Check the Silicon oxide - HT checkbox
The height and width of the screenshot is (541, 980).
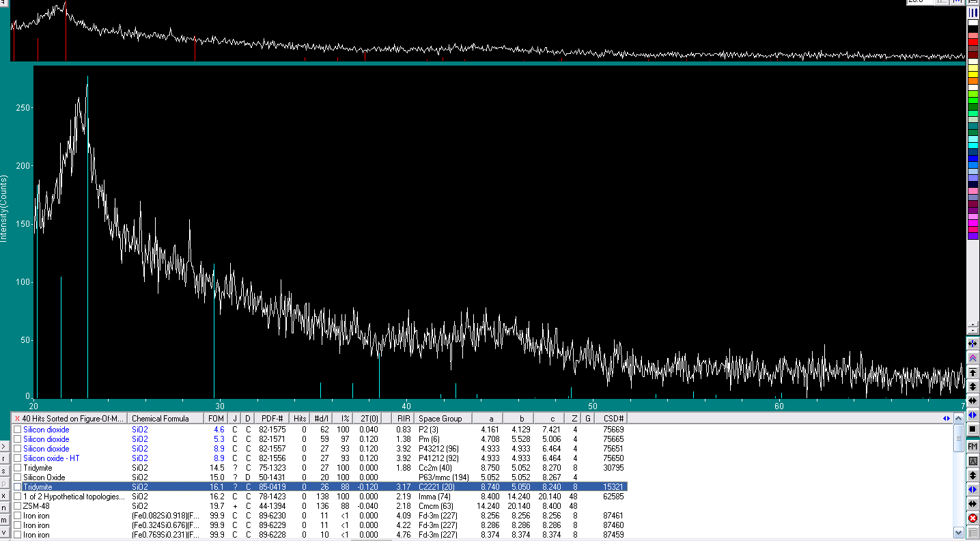pyautogui.click(x=18, y=458)
